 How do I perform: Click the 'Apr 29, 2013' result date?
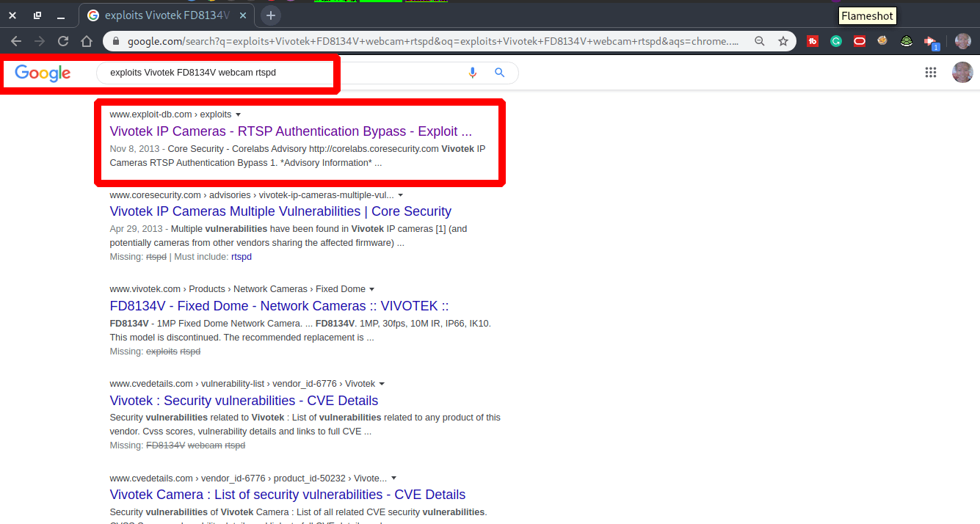coord(136,229)
